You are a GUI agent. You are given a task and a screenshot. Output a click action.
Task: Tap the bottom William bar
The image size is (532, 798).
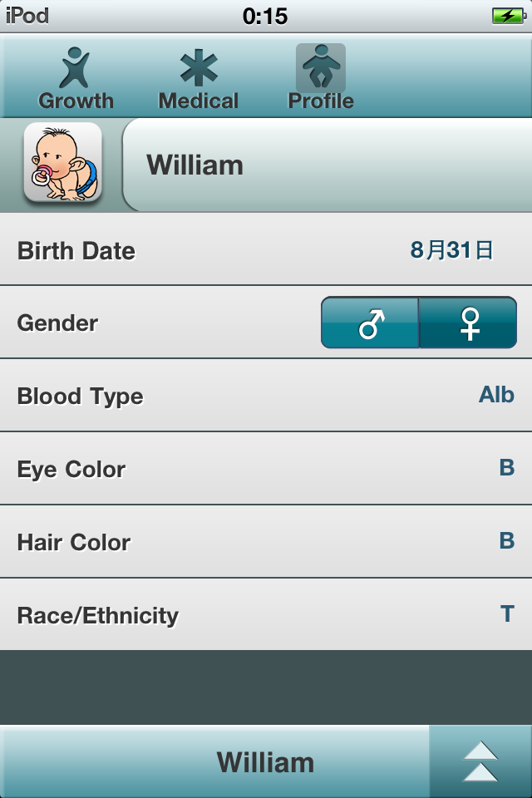click(x=214, y=761)
